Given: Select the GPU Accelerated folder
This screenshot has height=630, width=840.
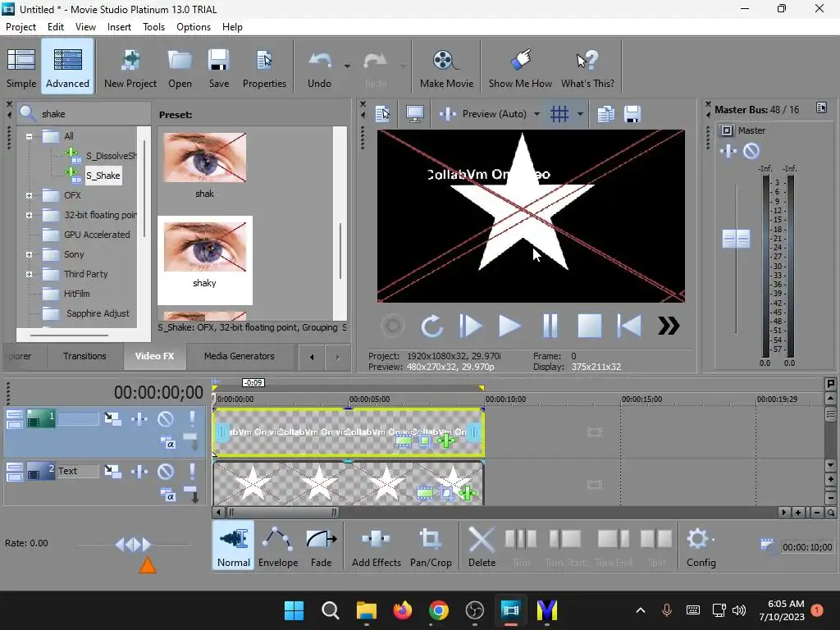Looking at the screenshot, I should point(97,235).
